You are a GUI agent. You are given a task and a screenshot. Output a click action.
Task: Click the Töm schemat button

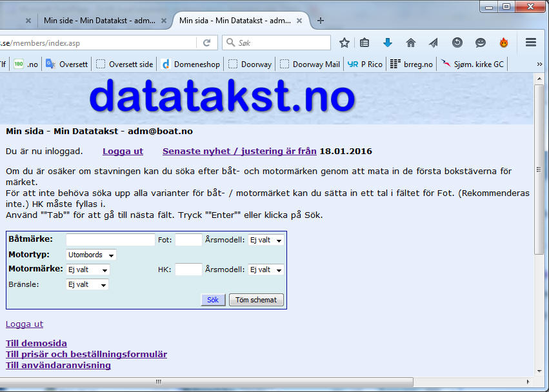pyautogui.click(x=255, y=300)
